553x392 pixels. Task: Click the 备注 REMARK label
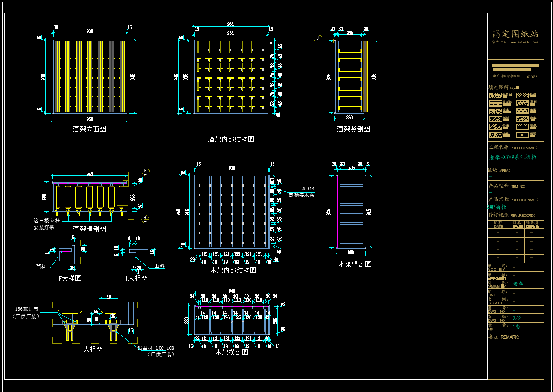(x=504, y=337)
